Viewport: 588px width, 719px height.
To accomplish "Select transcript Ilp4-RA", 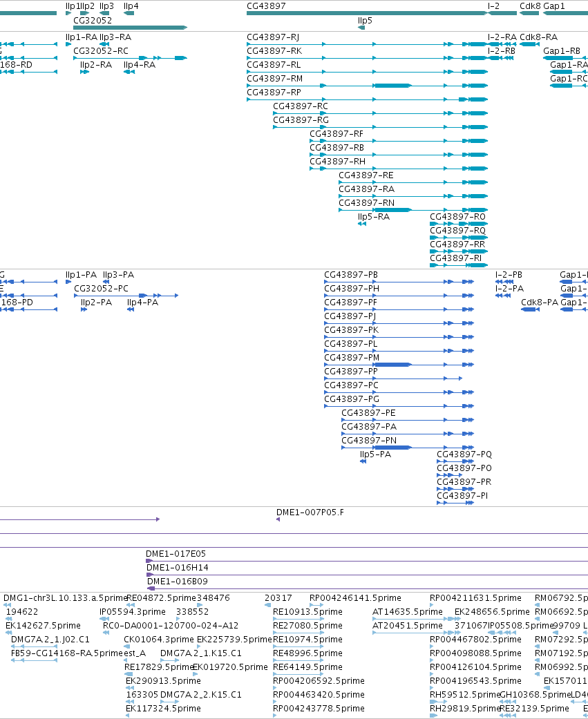I will coord(140,65).
